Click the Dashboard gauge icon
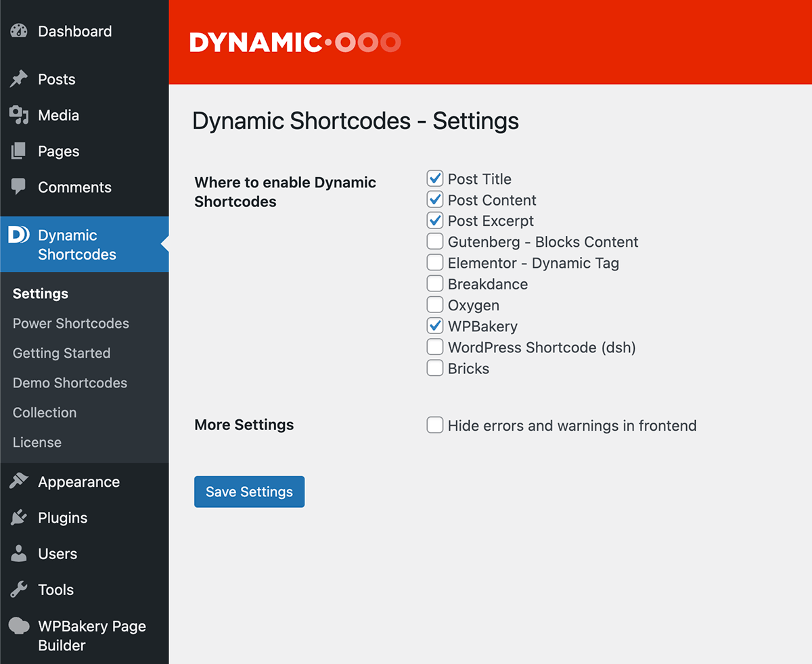Screen dimensions: 812x664 pos(19,31)
